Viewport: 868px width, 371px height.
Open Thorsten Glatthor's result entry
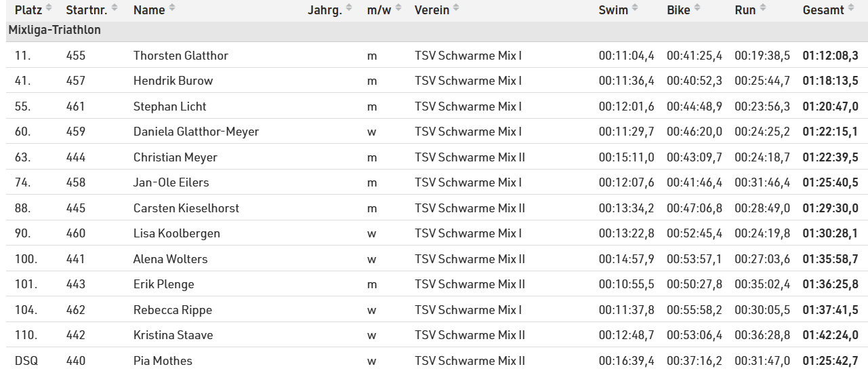pyautogui.click(x=180, y=56)
